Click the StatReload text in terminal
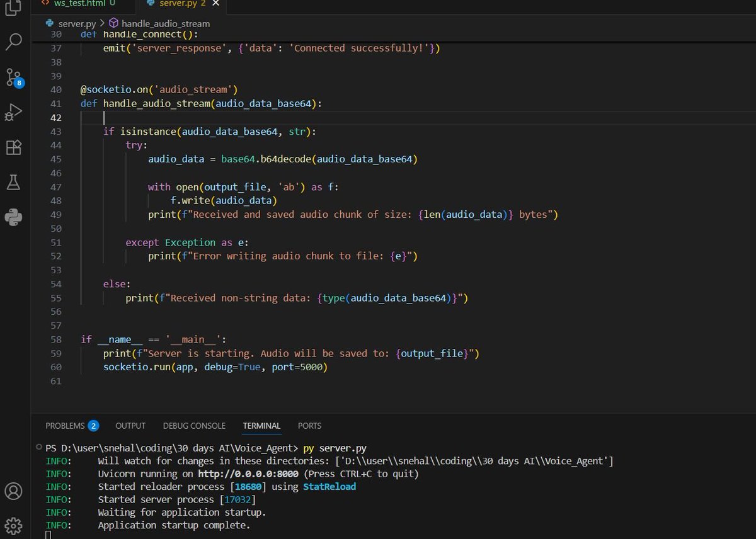Image resolution: width=756 pixels, height=539 pixels. tap(329, 487)
